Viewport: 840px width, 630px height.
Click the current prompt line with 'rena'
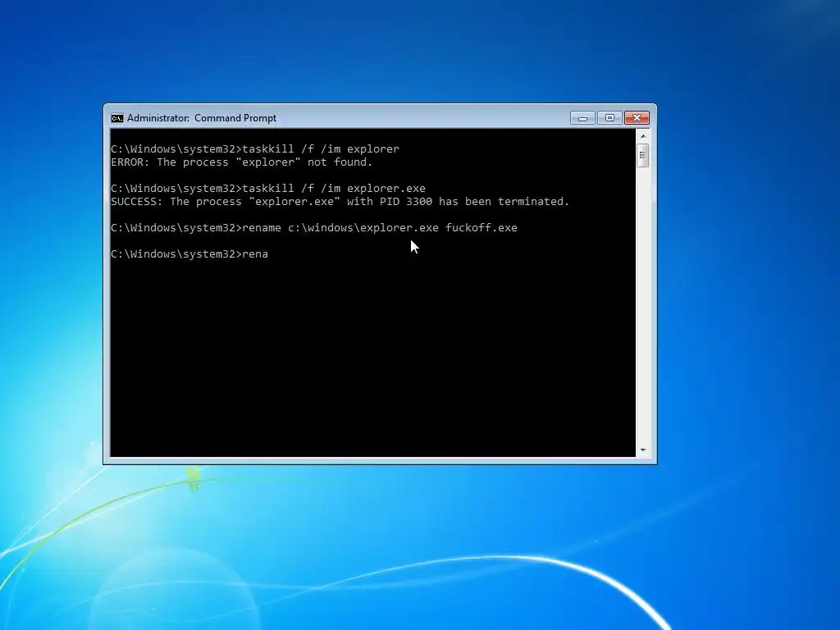click(x=189, y=254)
